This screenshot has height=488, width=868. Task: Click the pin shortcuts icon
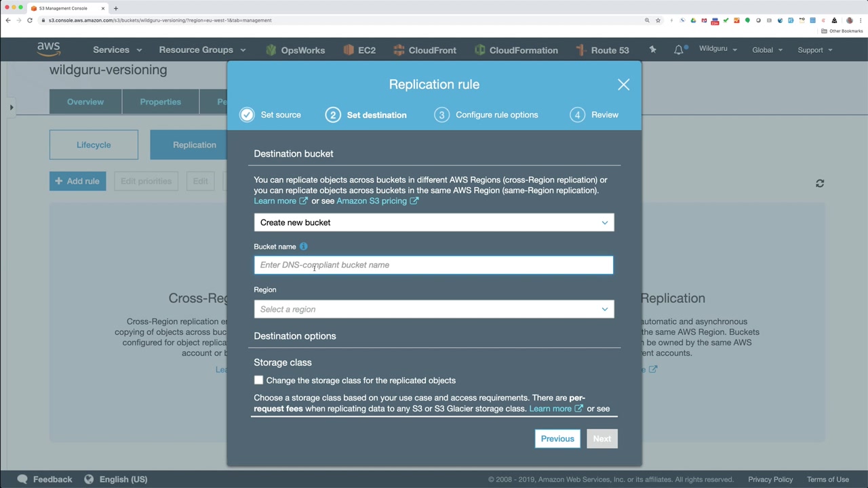pyautogui.click(x=652, y=49)
